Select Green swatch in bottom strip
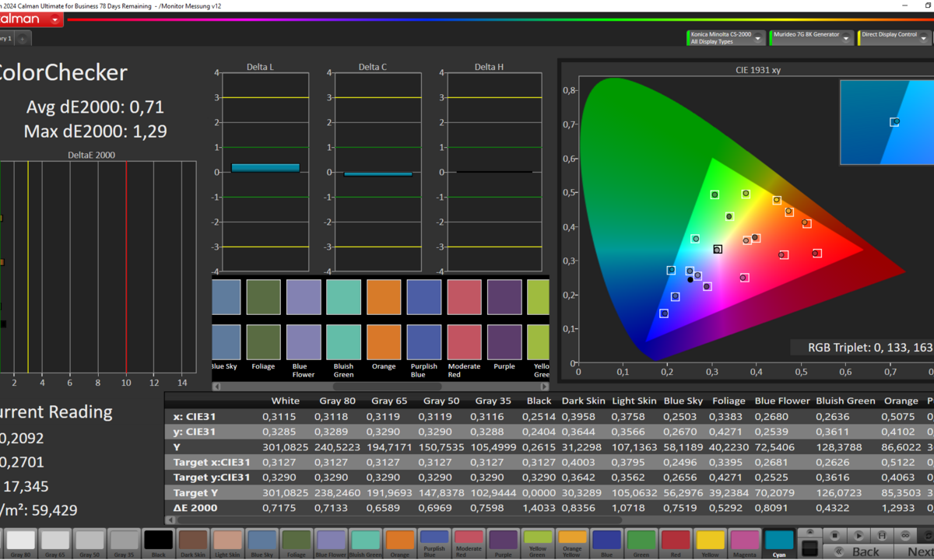Screen dimensions: 934x560 tap(641, 544)
